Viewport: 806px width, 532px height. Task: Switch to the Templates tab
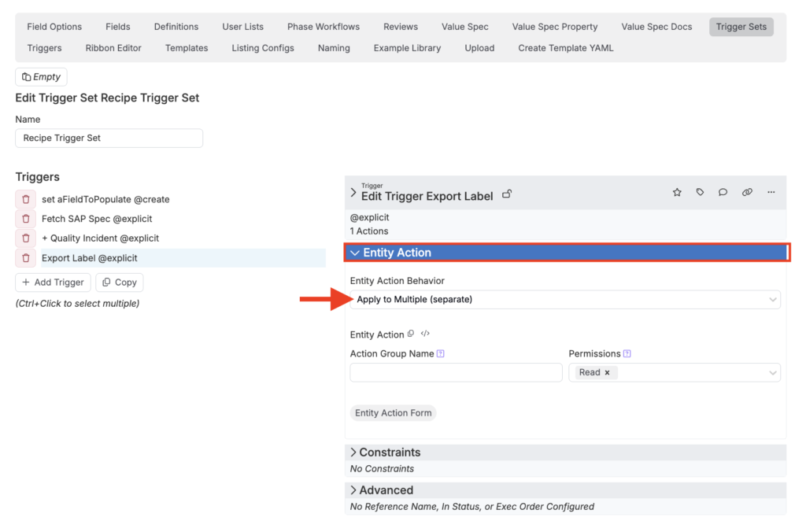tap(187, 48)
